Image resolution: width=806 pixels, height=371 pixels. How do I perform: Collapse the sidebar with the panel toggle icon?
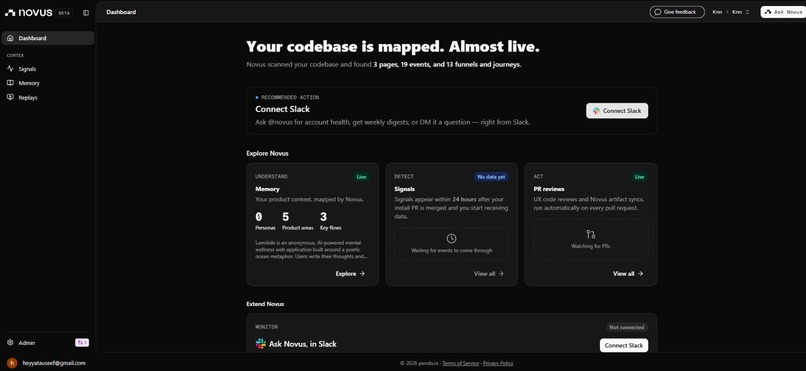tap(86, 13)
